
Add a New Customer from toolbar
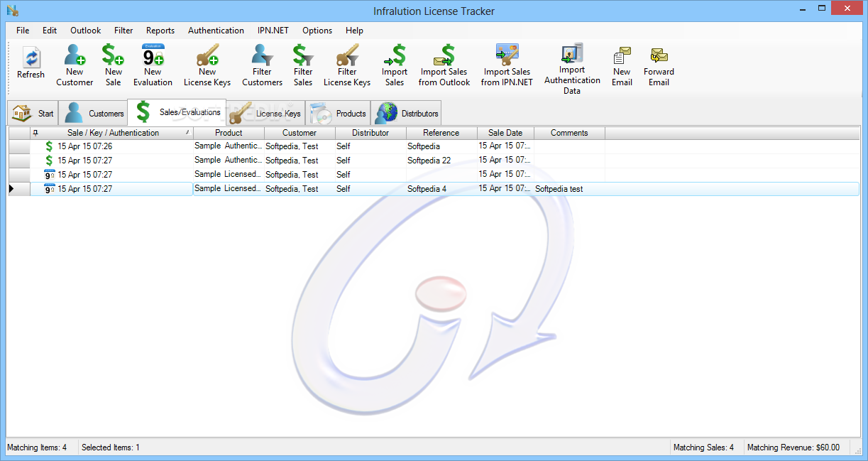click(x=75, y=65)
